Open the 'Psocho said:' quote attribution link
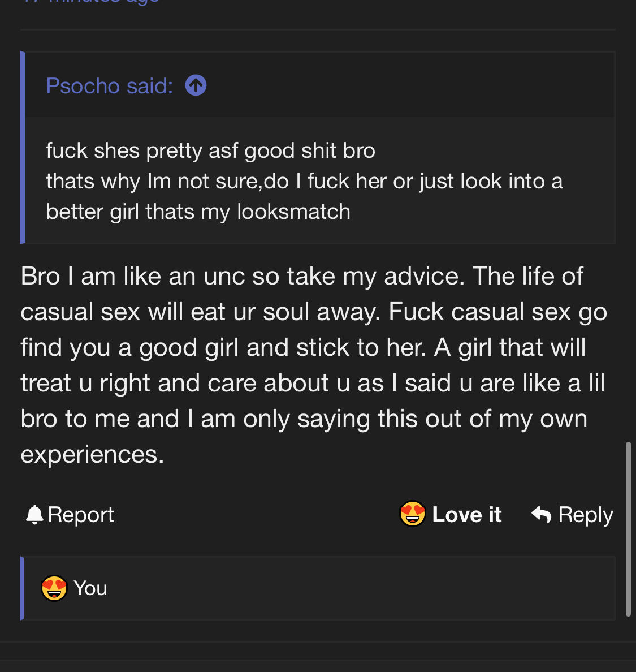The image size is (636, 672). [x=109, y=86]
